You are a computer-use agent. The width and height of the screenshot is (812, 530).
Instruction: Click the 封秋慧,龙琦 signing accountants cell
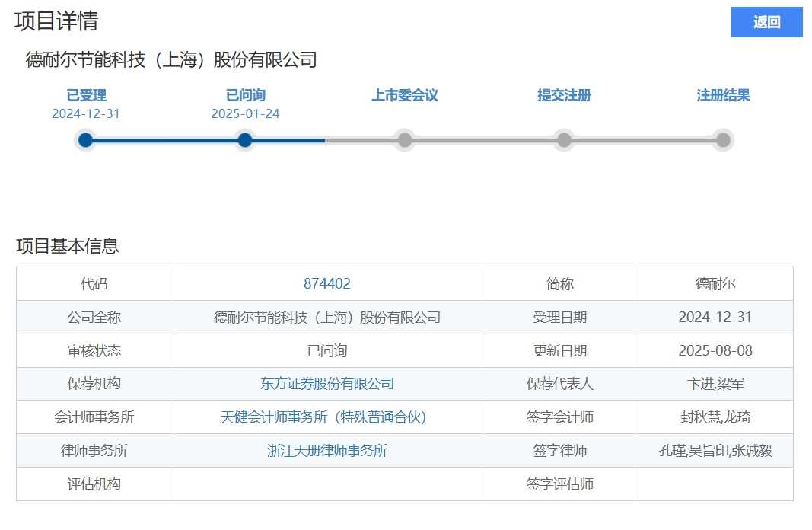point(715,417)
